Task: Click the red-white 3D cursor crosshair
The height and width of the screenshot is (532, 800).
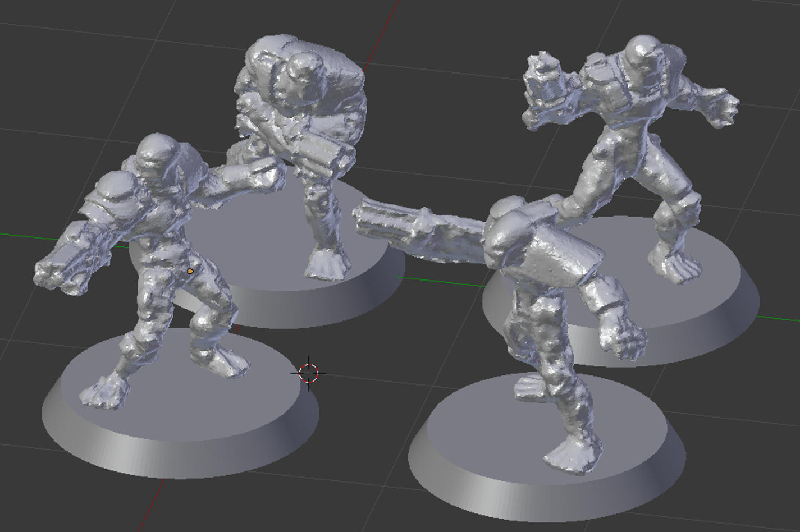Action: 308,373
